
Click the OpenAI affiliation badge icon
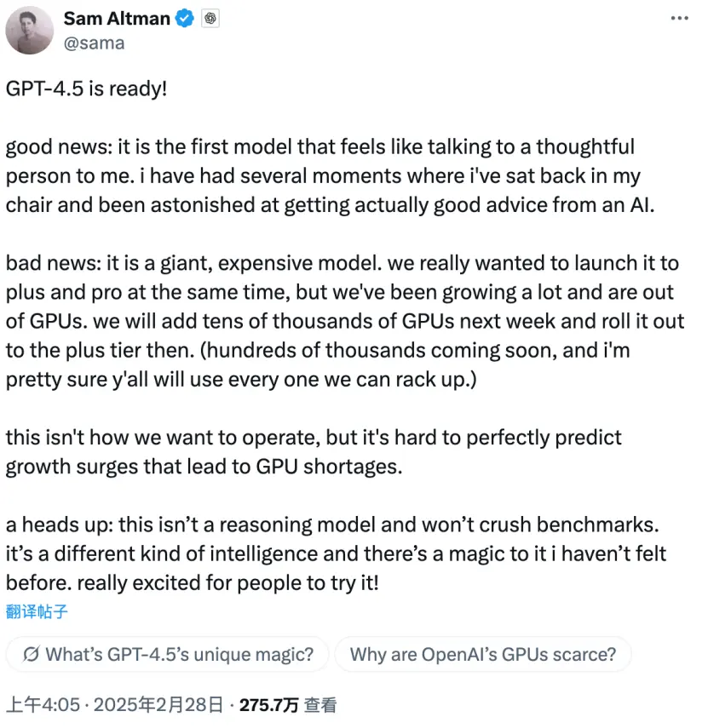coord(210,18)
